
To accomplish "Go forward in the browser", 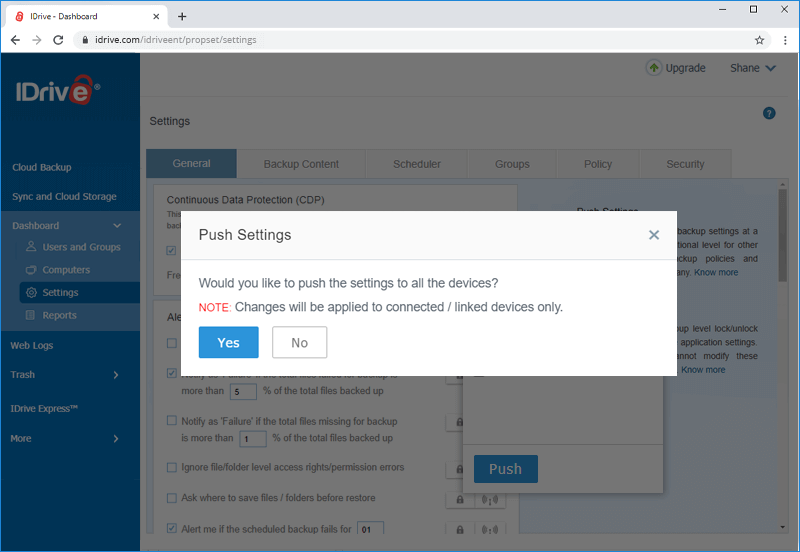I will pos(37,40).
